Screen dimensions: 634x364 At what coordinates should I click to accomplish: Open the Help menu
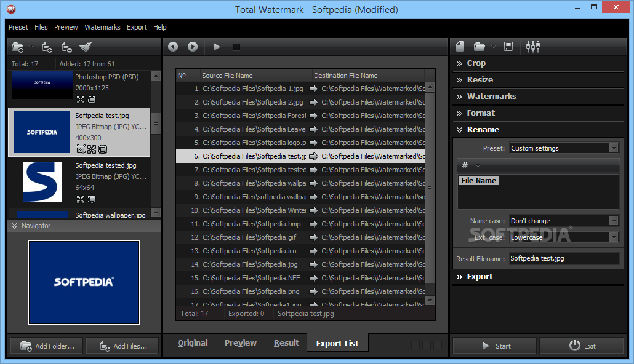(159, 27)
